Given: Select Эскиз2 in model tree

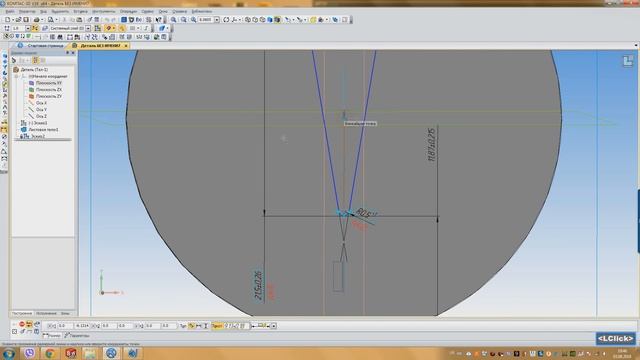Looking at the screenshot, I should pos(38,136).
